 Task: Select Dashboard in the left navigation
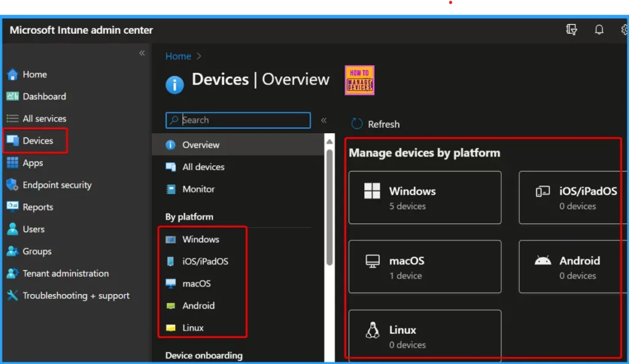[44, 96]
